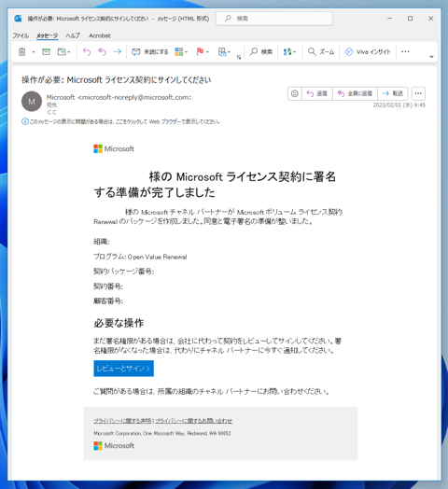Click the blue レビューとサイン button
Image resolution: width=448 pixels, height=489 pixels.
point(123,369)
